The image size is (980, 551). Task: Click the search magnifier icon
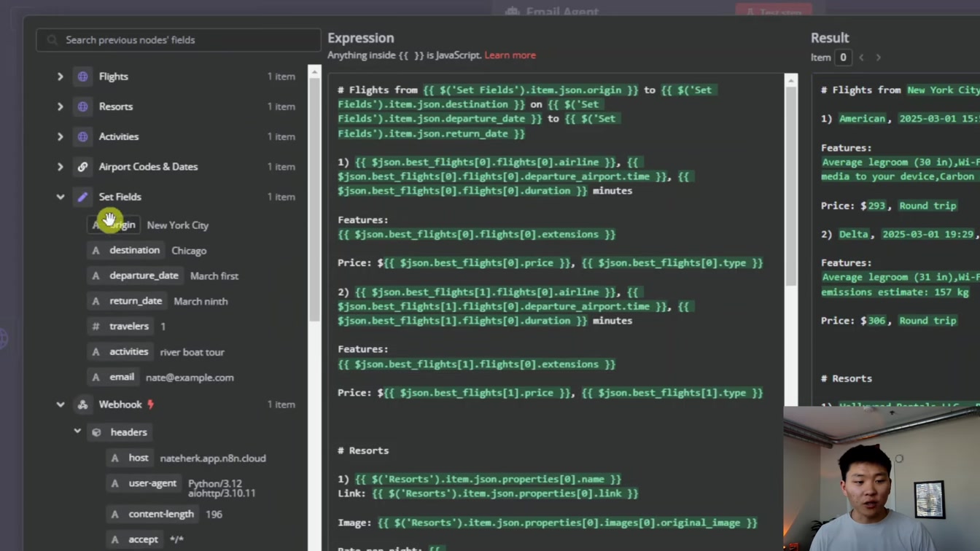click(52, 40)
